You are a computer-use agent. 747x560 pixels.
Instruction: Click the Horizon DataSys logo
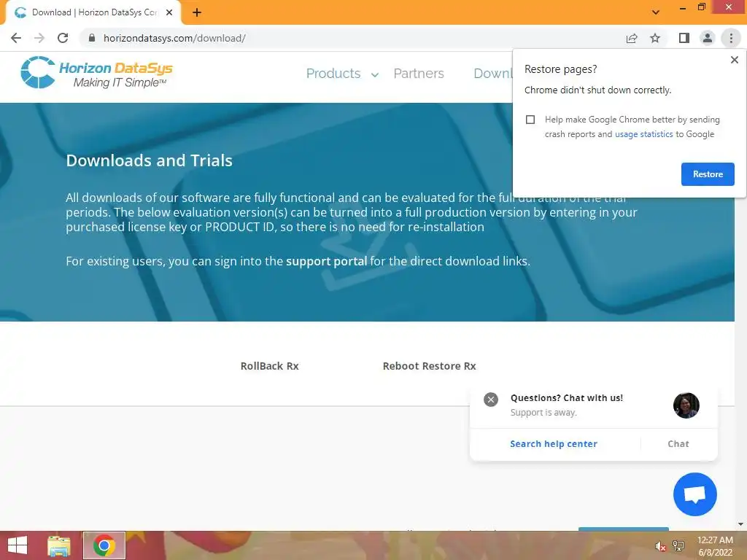click(97, 73)
